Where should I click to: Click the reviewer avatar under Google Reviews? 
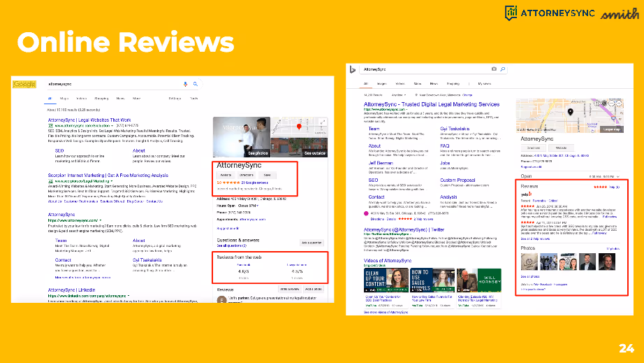click(222, 299)
